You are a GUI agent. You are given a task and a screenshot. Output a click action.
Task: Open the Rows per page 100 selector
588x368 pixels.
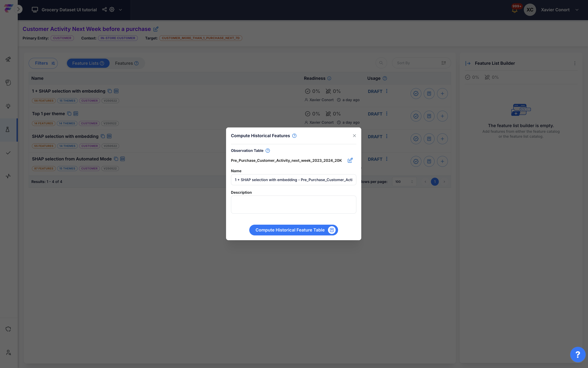[404, 182]
